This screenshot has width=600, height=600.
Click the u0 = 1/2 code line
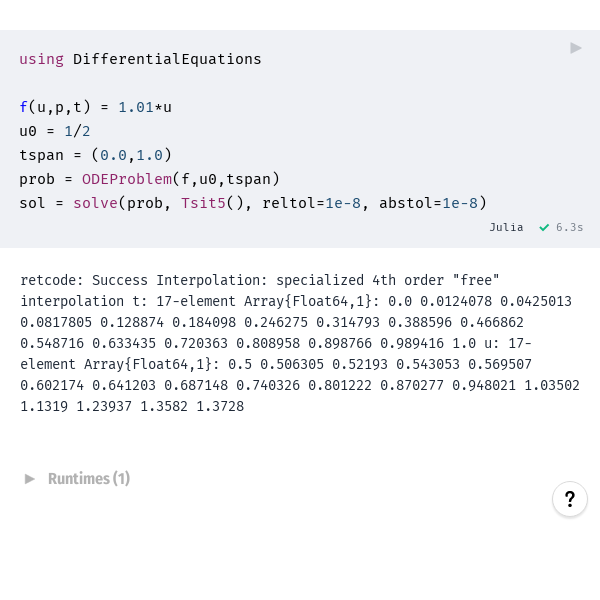click(55, 131)
